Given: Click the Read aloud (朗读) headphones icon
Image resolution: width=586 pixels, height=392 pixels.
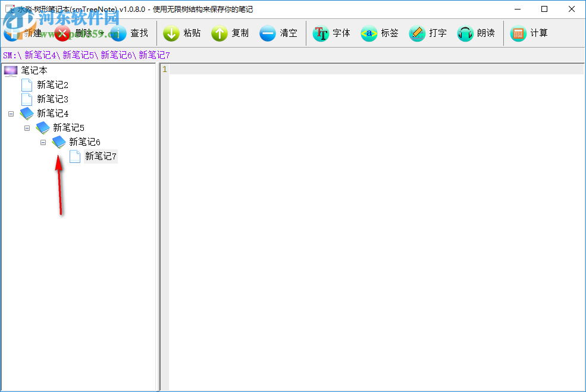Looking at the screenshot, I should (465, 34).
